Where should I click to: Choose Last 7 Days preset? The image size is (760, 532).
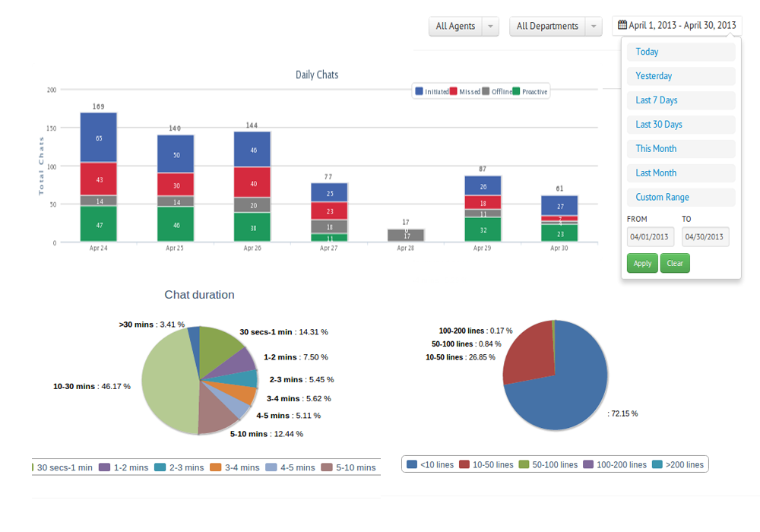(681, 100)
